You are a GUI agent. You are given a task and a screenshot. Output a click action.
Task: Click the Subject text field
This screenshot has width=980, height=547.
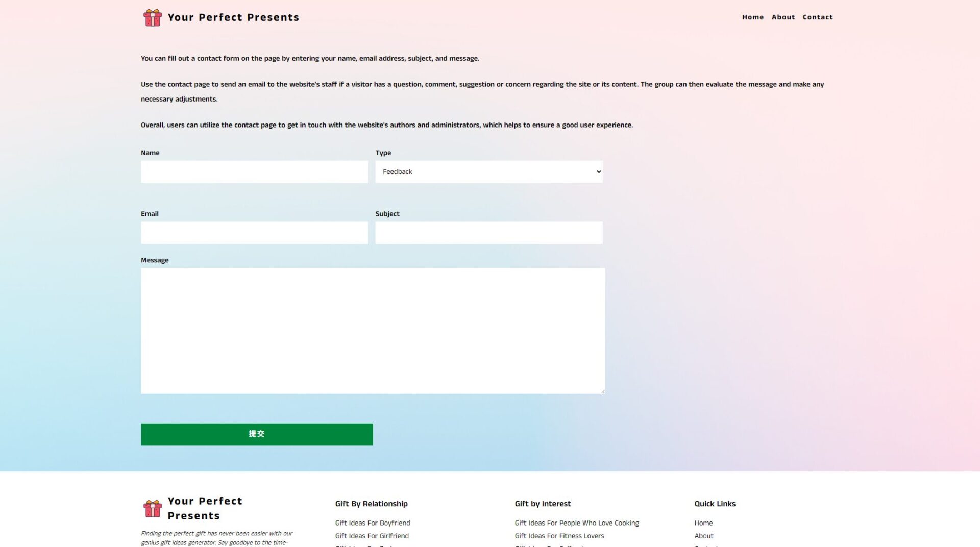[488, 233]
